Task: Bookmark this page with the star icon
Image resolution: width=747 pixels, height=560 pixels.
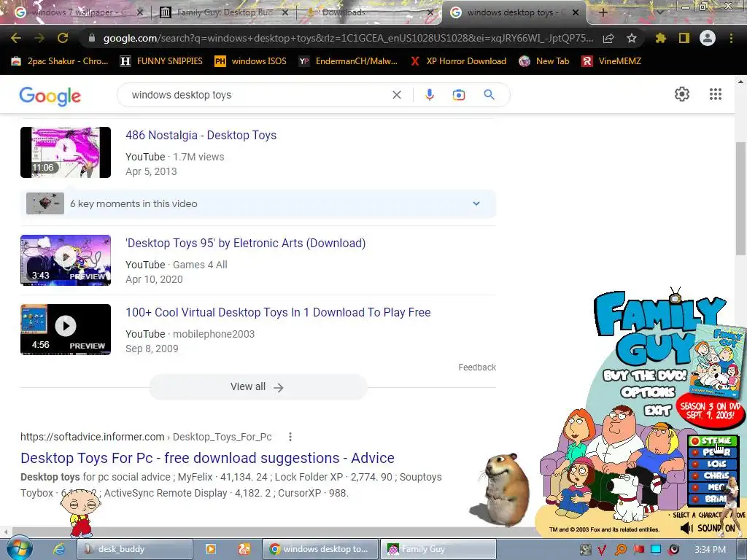Action: click(631, 38)
